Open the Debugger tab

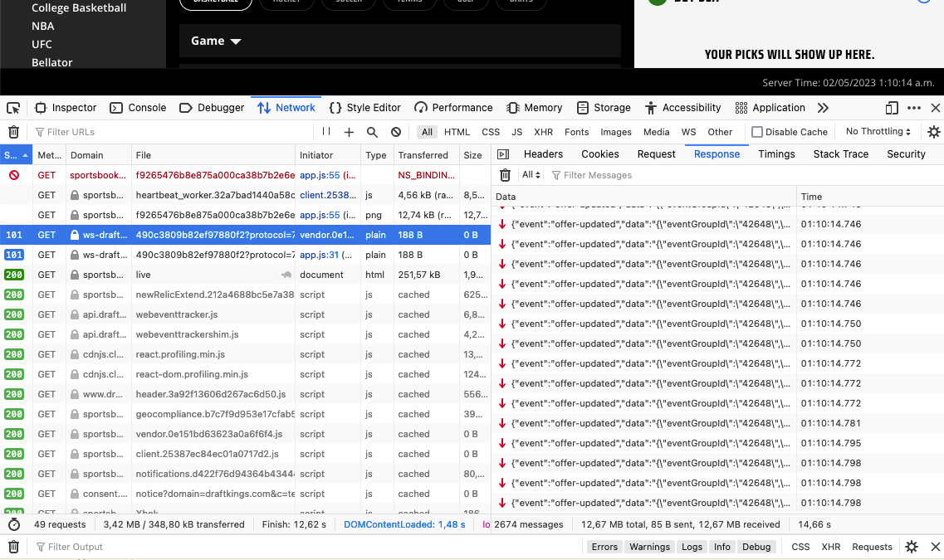212,108
